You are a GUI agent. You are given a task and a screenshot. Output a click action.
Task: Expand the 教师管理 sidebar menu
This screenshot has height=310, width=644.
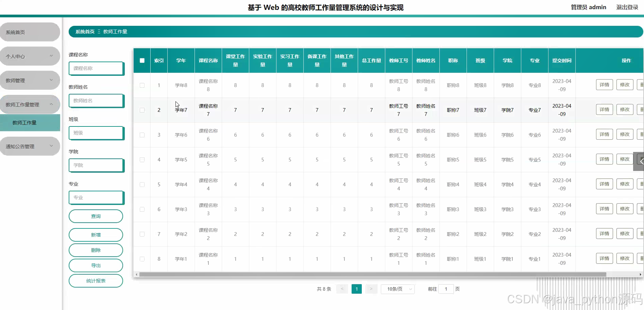30,80
